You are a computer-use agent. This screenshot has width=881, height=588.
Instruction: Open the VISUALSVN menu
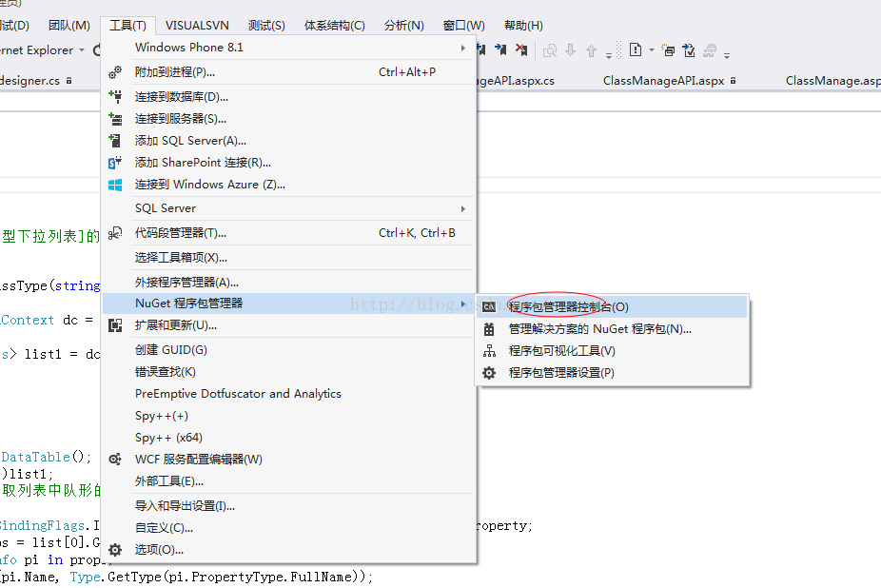(197, 26)
